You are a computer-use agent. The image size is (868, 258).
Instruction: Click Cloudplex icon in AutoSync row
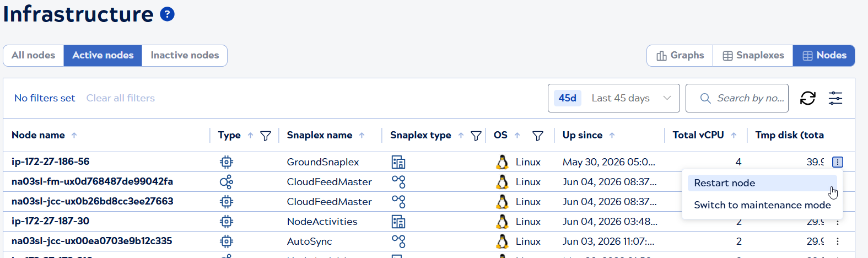click(x=398, y=241)
